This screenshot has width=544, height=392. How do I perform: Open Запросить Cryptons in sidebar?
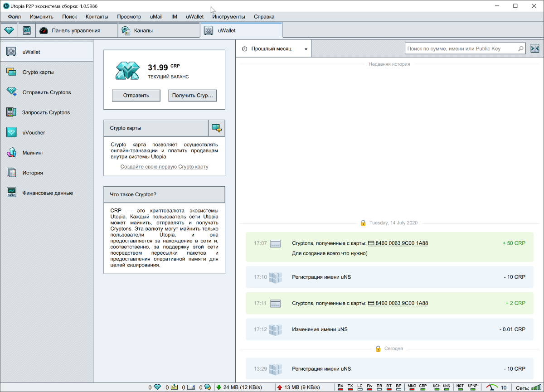pos(47,112)
